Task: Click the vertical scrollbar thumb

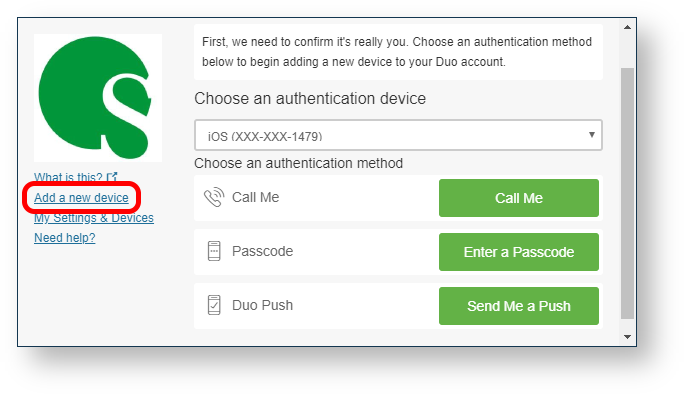Action: [x=627, y=193]
